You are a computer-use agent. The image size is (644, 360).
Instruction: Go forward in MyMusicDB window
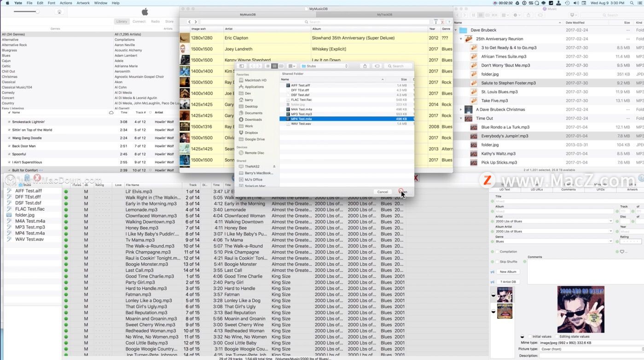pyautogui.click(x=196, y=22)
